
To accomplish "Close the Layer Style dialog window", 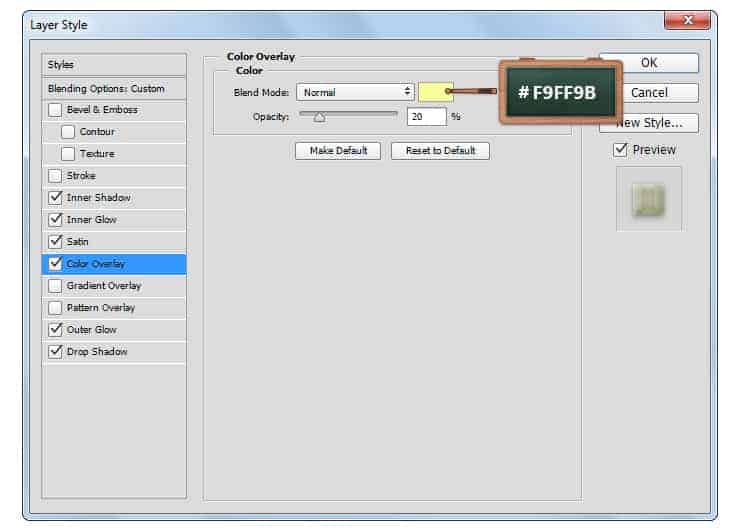I will pos(687,21).
